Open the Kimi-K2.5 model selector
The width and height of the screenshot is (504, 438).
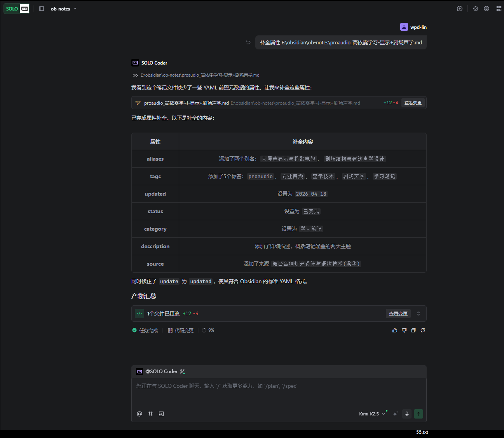(372, 414)
